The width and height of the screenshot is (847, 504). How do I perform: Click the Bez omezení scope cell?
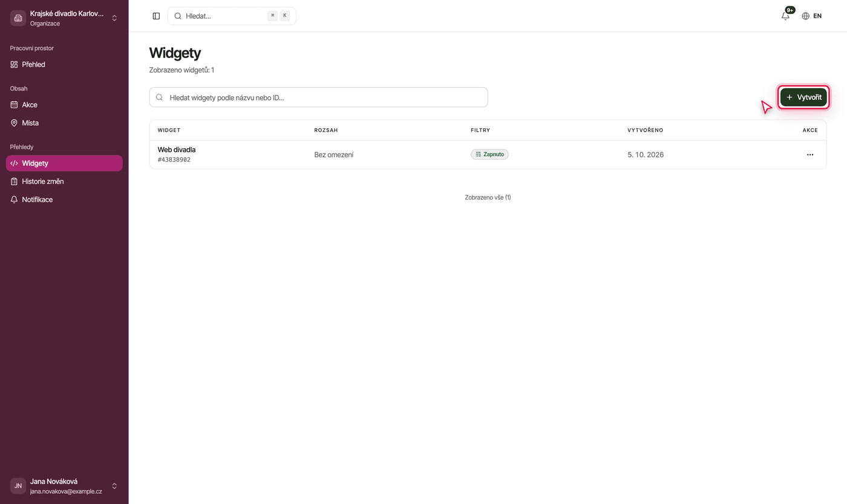tap(334, 155)
